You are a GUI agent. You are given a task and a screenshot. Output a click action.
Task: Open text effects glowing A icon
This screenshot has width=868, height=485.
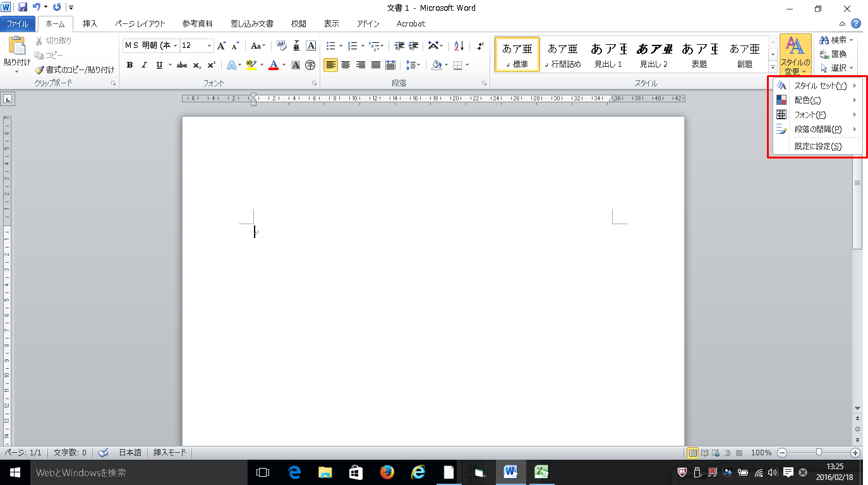pyautogui.click(x=231, y=65)
